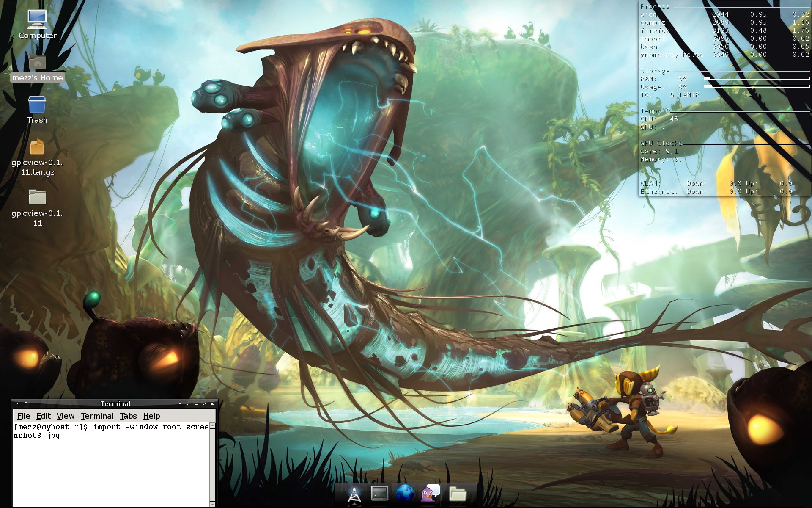The width and height of the screenshot is (812, 508).
Task: Click the 'Terminal' window title text
Action: point(115,403)
